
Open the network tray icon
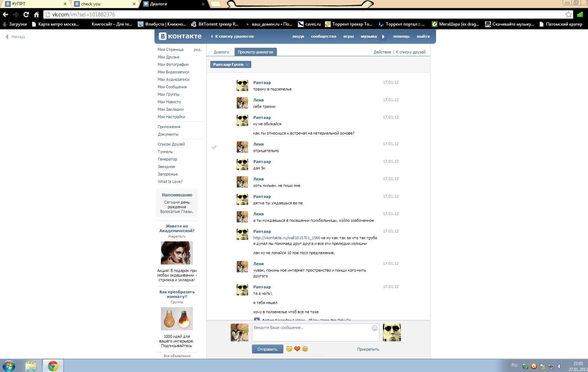(551, 366)
